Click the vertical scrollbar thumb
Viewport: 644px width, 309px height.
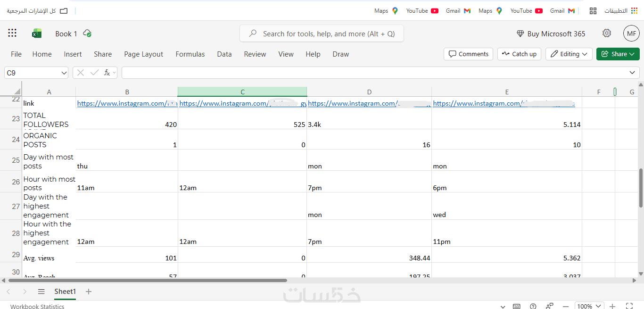point(641,187)
